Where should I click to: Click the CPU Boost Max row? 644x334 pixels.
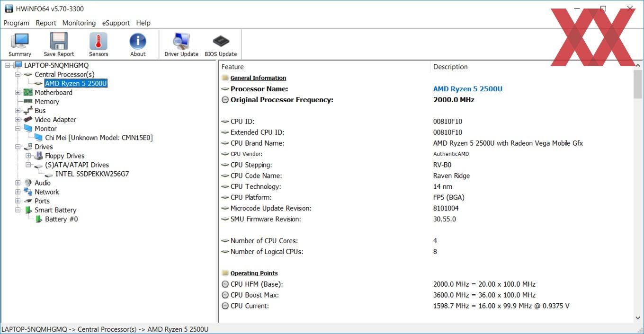[x=426, y=295]
